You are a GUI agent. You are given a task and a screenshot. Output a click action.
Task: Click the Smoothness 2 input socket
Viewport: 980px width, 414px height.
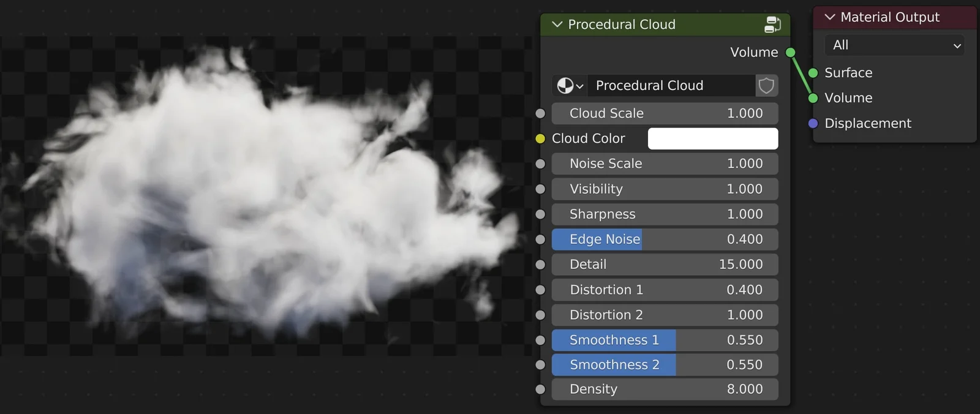click(x=540, y=365)
